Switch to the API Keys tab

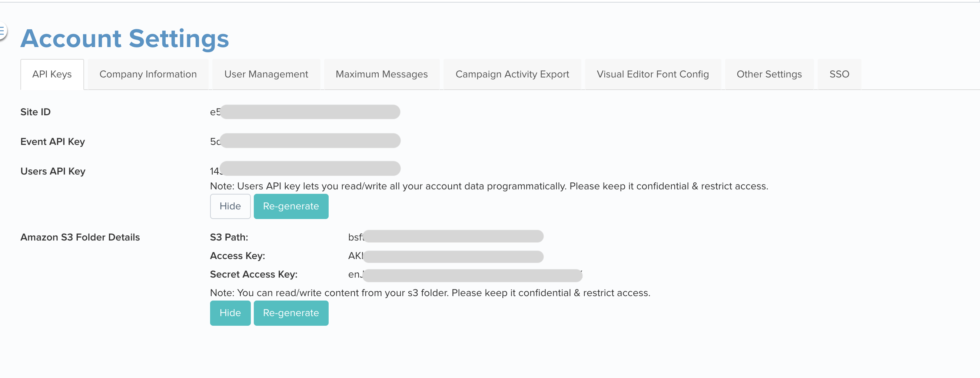[52, 74]
